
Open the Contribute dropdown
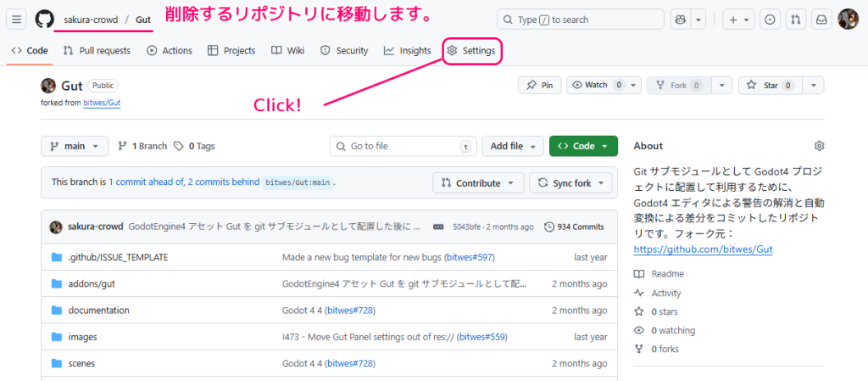[478, 182]
